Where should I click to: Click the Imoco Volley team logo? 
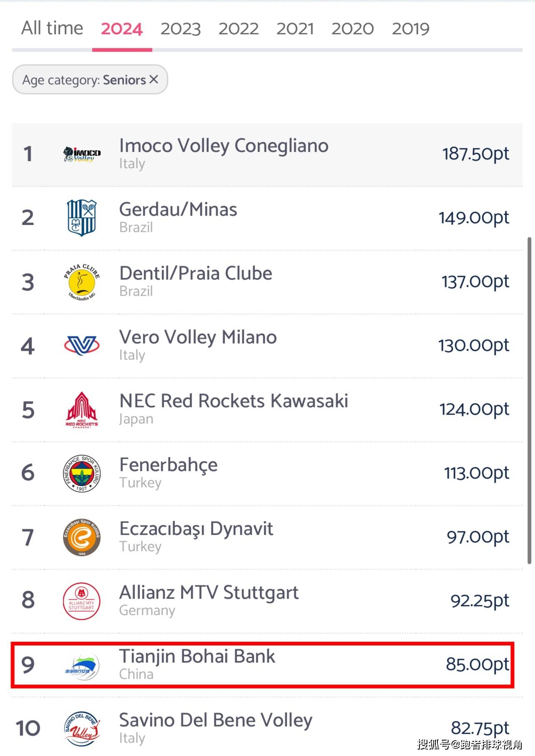82,154
